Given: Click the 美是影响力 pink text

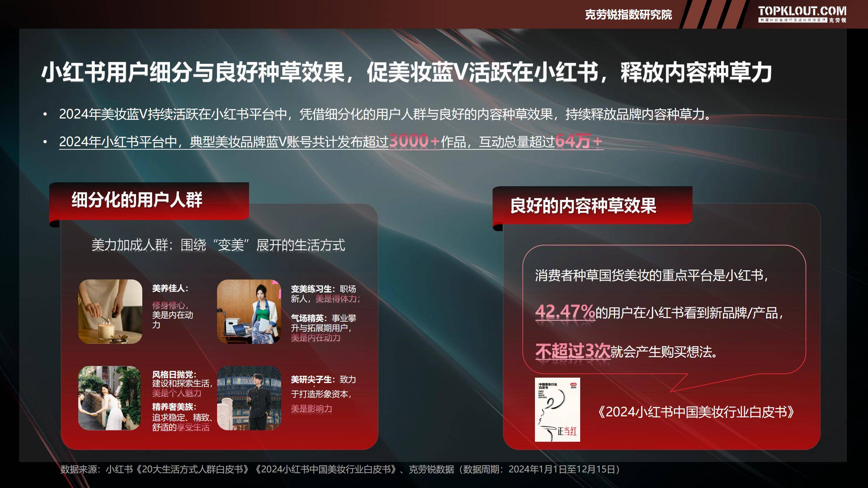Looking at the screenshot, I should click(312, 409).
